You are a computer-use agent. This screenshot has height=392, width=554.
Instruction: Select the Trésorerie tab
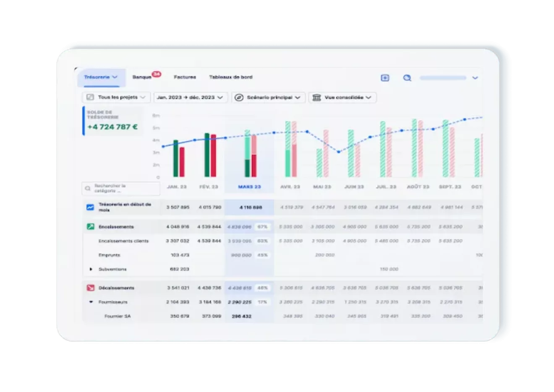pyautogui.click(x=101, y=78)
